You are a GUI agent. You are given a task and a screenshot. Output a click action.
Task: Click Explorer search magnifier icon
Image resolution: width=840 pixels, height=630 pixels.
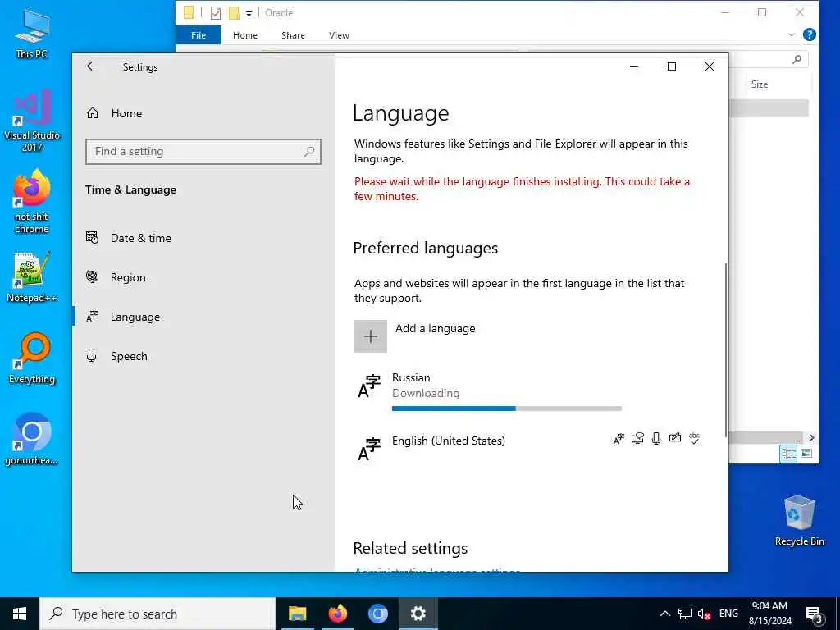pyautogui.click(x=797, y=59)
